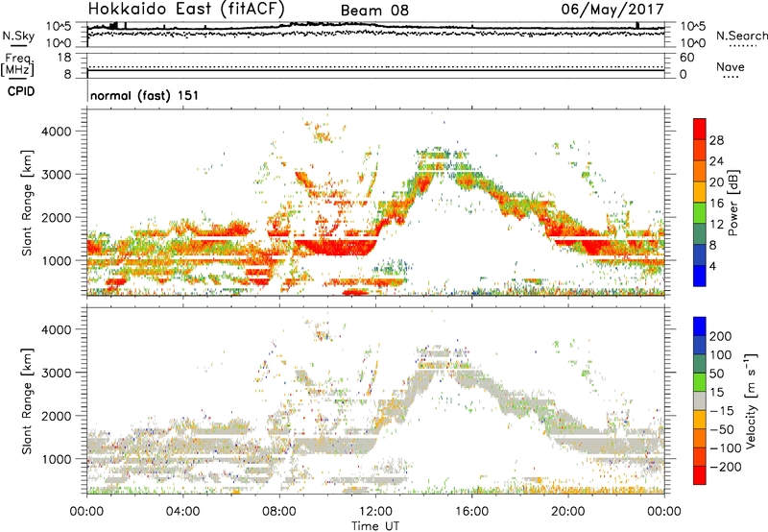Click the "-200" tick on Velocity colorbar

(x=726, y=467)
